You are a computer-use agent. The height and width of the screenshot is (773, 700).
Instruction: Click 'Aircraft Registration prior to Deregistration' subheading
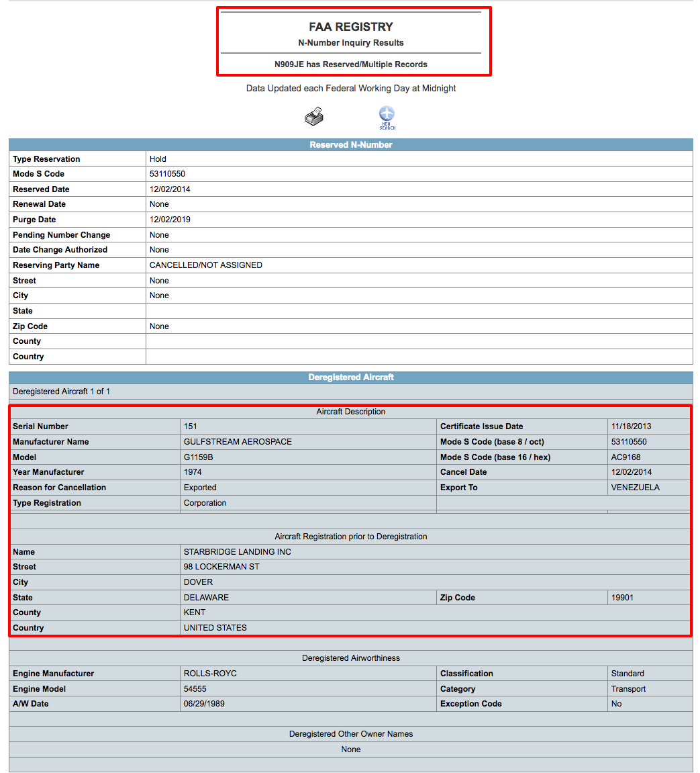[x=351, y=537]
